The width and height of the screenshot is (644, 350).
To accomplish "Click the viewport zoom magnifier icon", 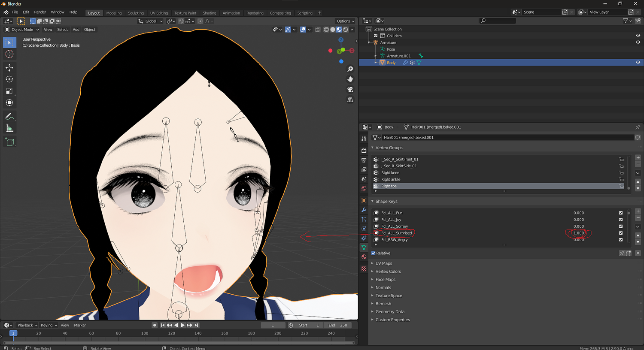I will 350,69.
